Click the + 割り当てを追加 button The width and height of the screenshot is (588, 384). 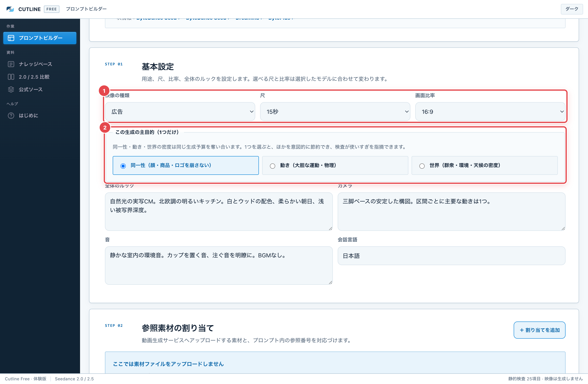coord(539,330)
